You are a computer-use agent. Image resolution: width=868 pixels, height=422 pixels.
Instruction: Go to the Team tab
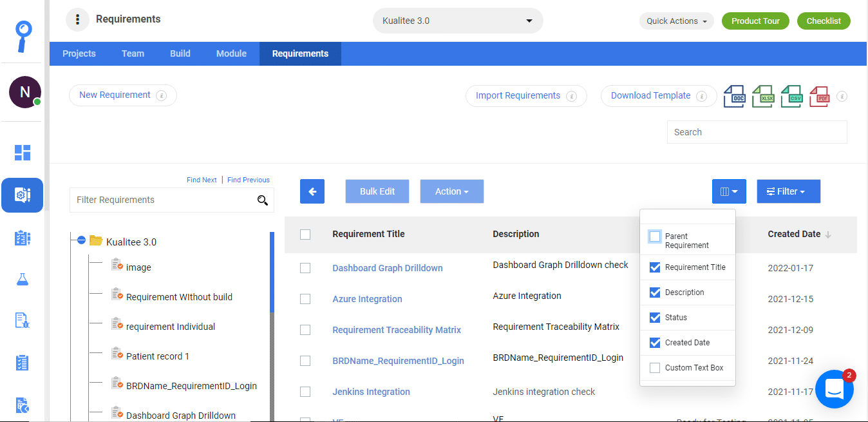tap(133, 53)
